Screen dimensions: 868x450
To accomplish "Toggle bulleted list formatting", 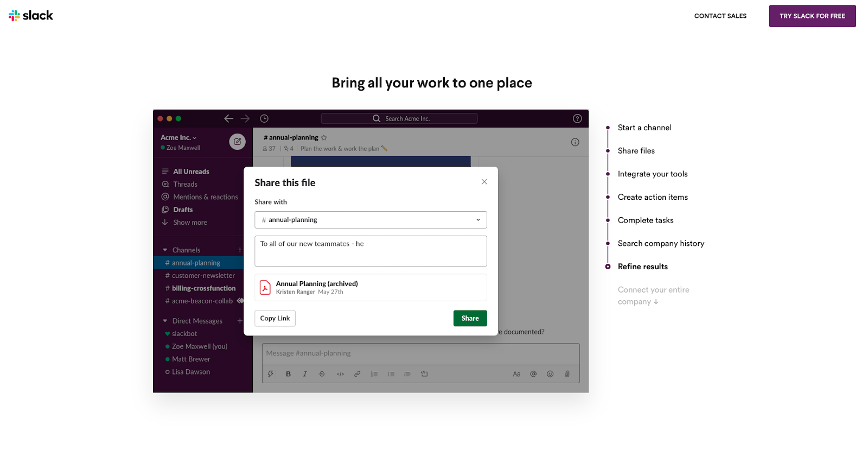I will 391,374.
